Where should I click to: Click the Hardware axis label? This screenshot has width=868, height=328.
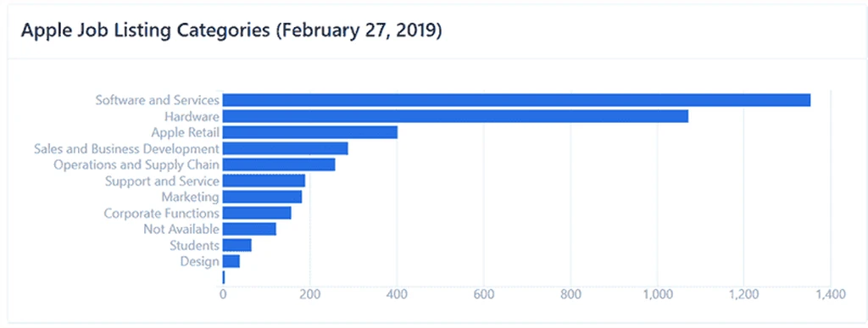pos(192,117)
